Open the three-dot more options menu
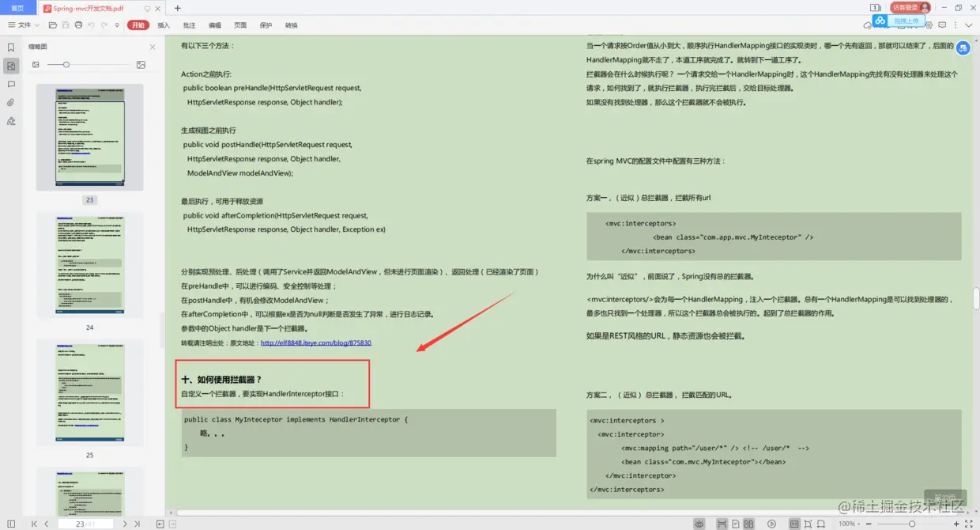Screen dimensions: 980x530 pyautogui.click(x=955, y=25)
